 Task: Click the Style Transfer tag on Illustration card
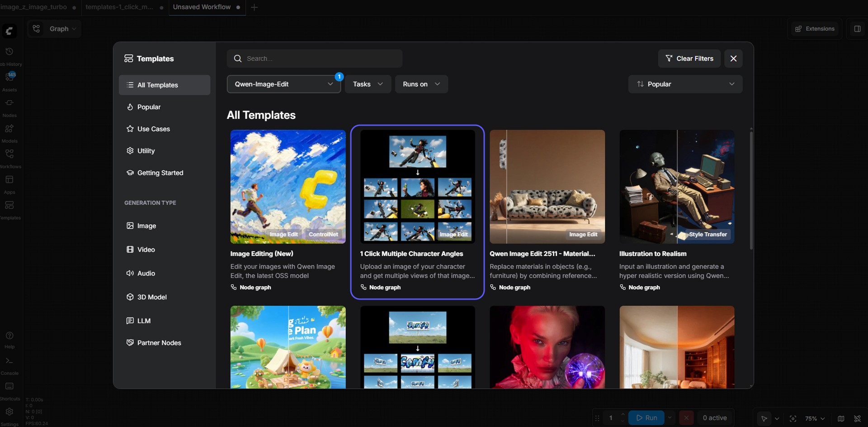pos(708,235)
